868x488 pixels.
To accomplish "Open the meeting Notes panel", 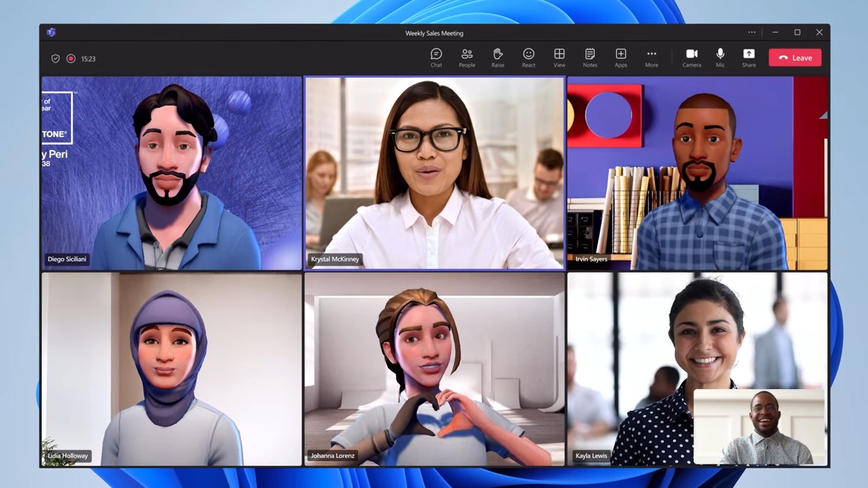I will (x=589, y=58).
